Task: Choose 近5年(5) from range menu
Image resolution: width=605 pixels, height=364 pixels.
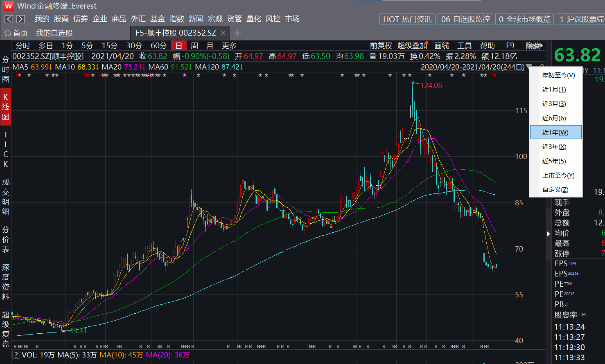Action: (x=555, y=161)
